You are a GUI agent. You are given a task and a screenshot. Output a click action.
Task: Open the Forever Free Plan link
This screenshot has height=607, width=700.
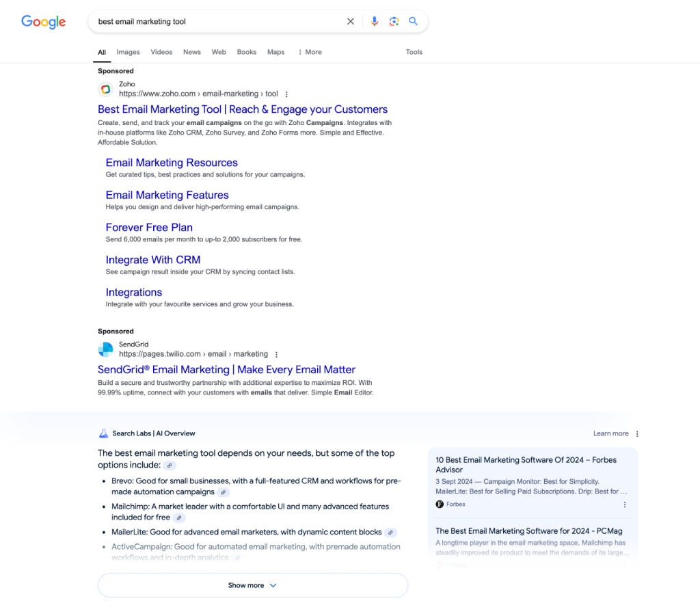[x=149, y=228]
